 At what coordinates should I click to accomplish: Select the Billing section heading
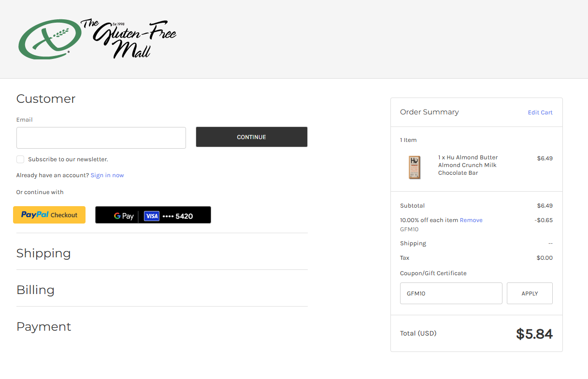pyautogui.click(x=35, y=290)
